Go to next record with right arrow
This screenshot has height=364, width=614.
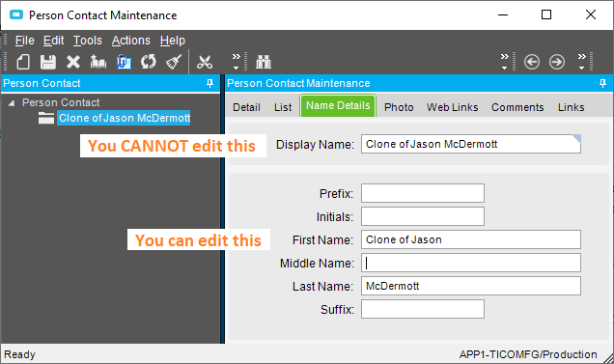pos(557,62)
